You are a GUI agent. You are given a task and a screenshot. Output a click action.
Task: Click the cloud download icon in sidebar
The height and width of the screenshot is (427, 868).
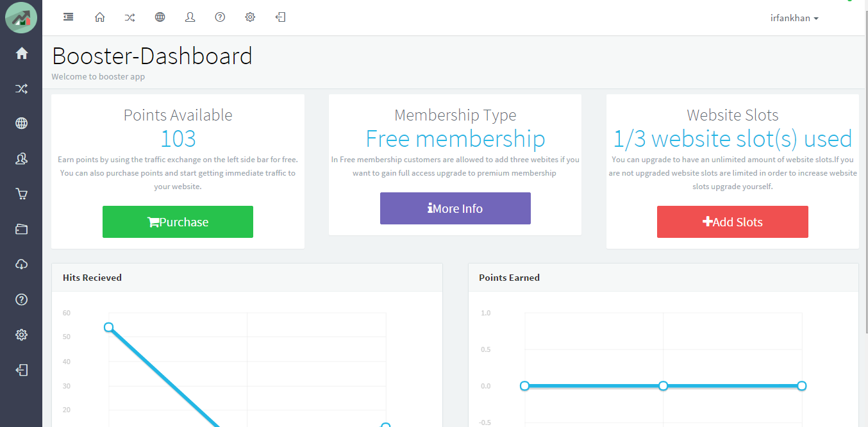pos(21,264)
